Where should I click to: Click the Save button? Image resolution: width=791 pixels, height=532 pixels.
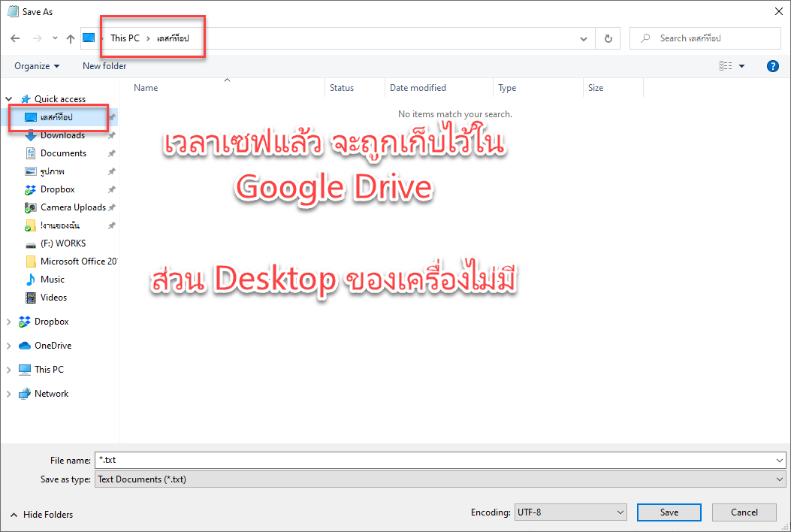(669, 512)
